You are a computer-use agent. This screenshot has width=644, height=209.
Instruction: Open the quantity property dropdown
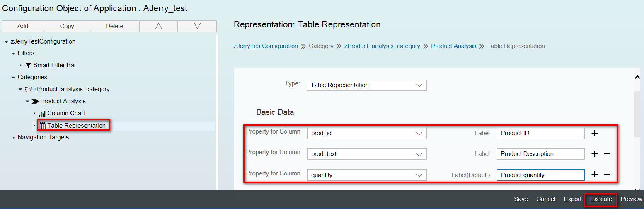pos(366,175)
